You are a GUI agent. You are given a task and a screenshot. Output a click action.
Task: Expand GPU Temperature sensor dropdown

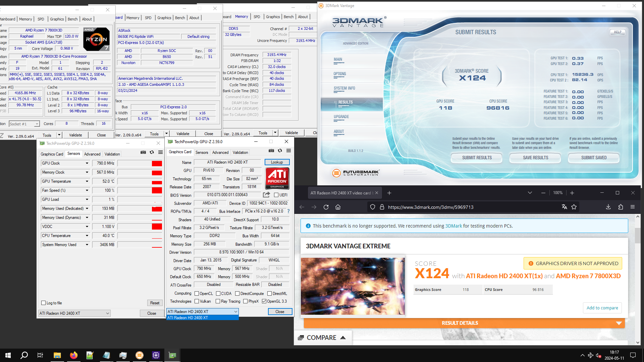(x=87, y=181)
